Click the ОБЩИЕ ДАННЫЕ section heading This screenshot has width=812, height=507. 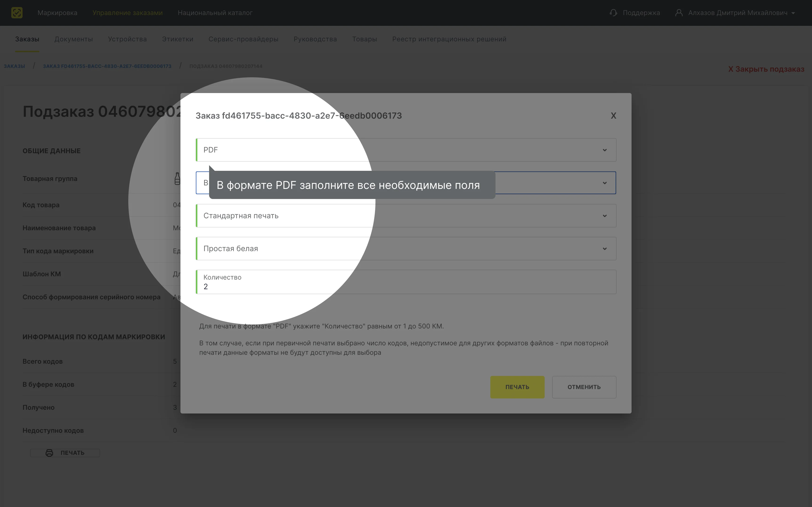[52, 151]
